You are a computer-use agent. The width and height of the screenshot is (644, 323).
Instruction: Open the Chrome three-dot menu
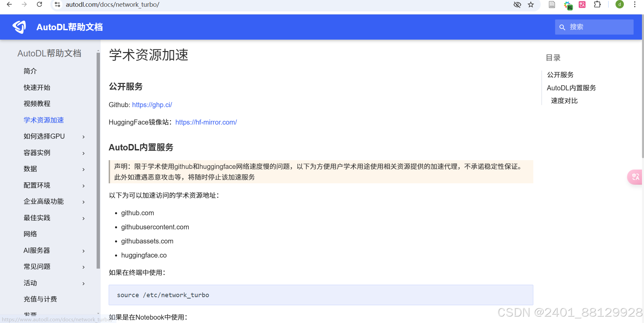pyautogui.click(x=635, y=4)
